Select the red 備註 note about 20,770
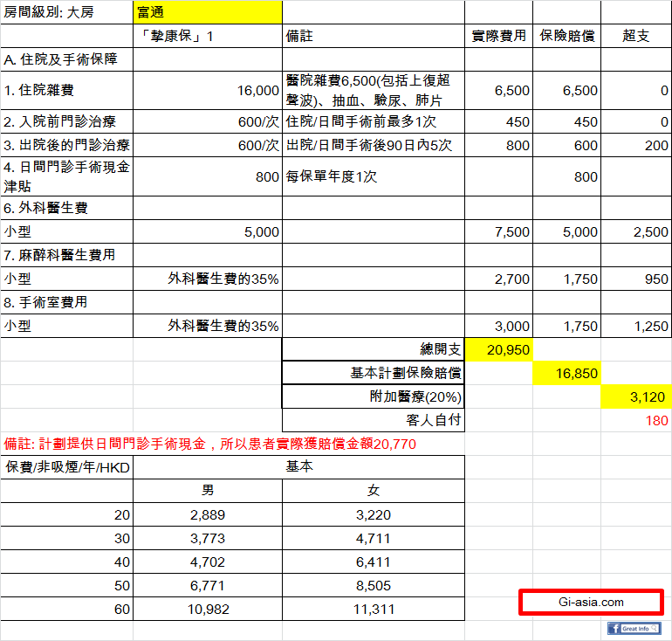Screen dimensions: 672x641 (210, 444)
